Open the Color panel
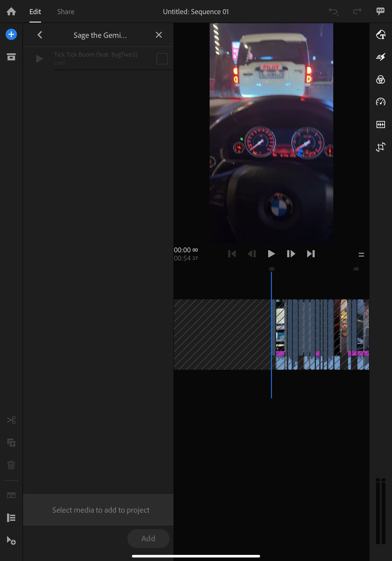The height and width of the screenshot is (561, 392). click(x=380, y=79)
